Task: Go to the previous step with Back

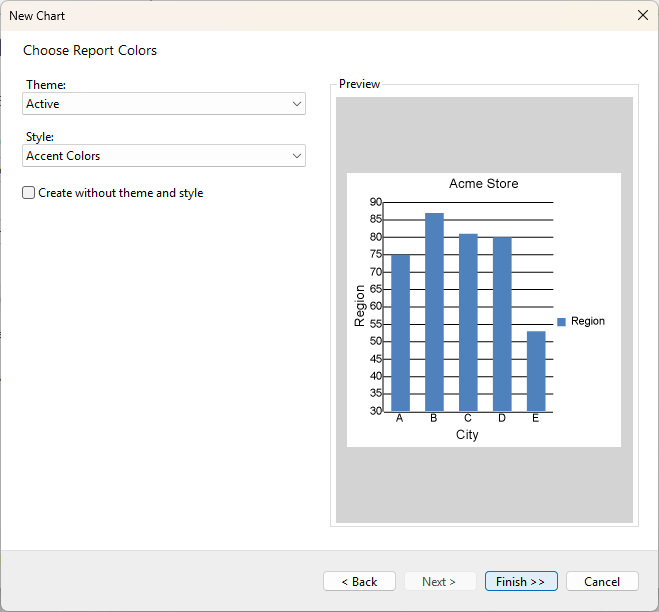Action: 359,581
